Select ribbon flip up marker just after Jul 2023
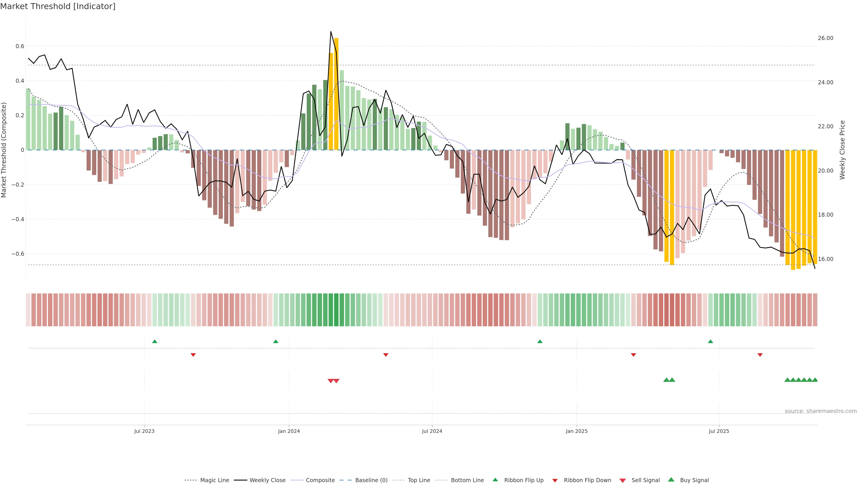868x488 pixels. point(155,342)
